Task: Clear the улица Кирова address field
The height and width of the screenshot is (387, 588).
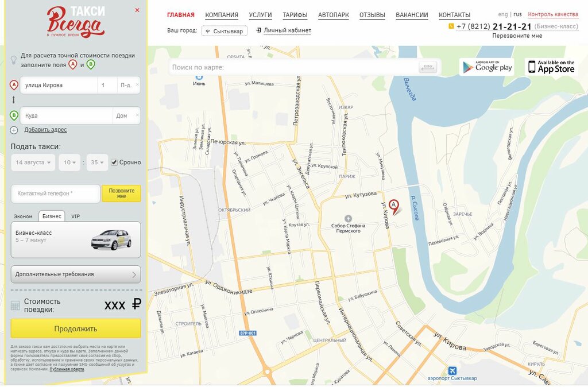Action: coord(137,85)
